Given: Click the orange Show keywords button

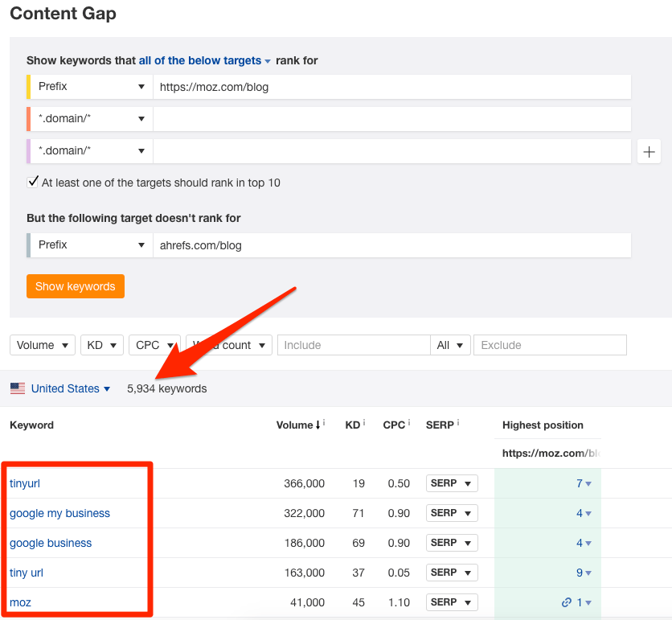Looking at the screenshot, I should [76, 286].
